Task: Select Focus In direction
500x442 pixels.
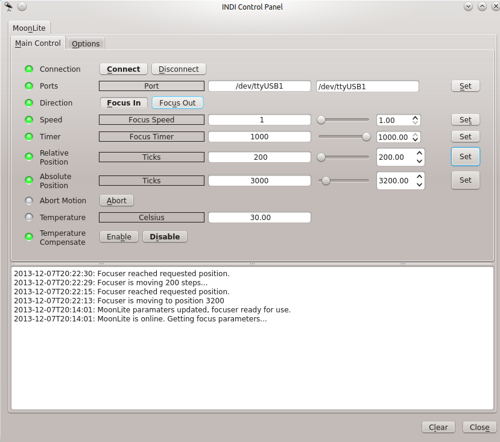Action: (x=124, y=103)
